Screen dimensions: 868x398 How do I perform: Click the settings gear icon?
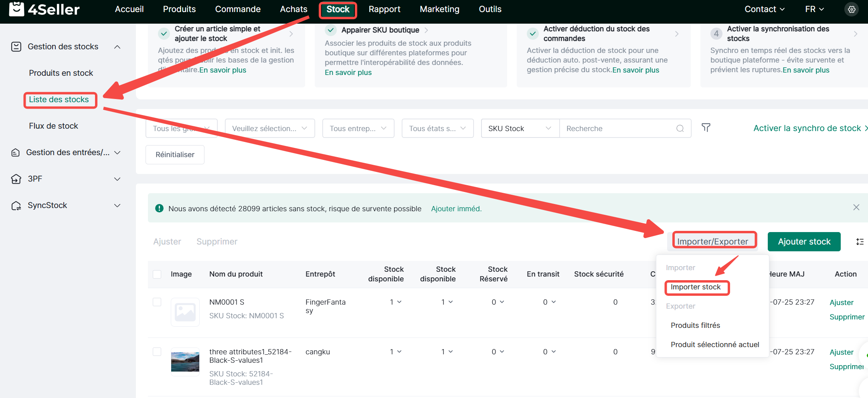[x=852, y=9]
